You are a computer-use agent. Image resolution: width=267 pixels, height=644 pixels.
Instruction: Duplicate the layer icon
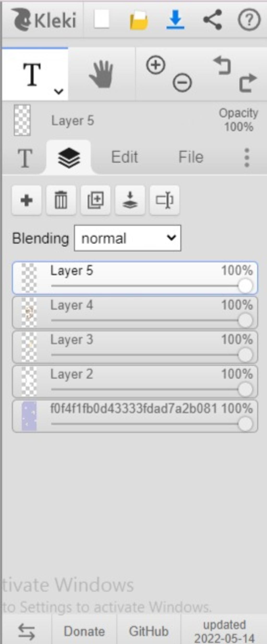[x=95, y=200]
